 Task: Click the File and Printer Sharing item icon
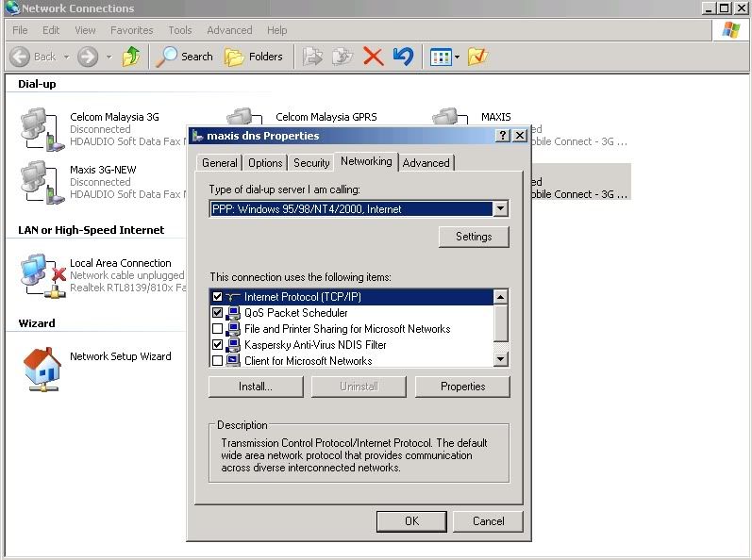(233, 329)
